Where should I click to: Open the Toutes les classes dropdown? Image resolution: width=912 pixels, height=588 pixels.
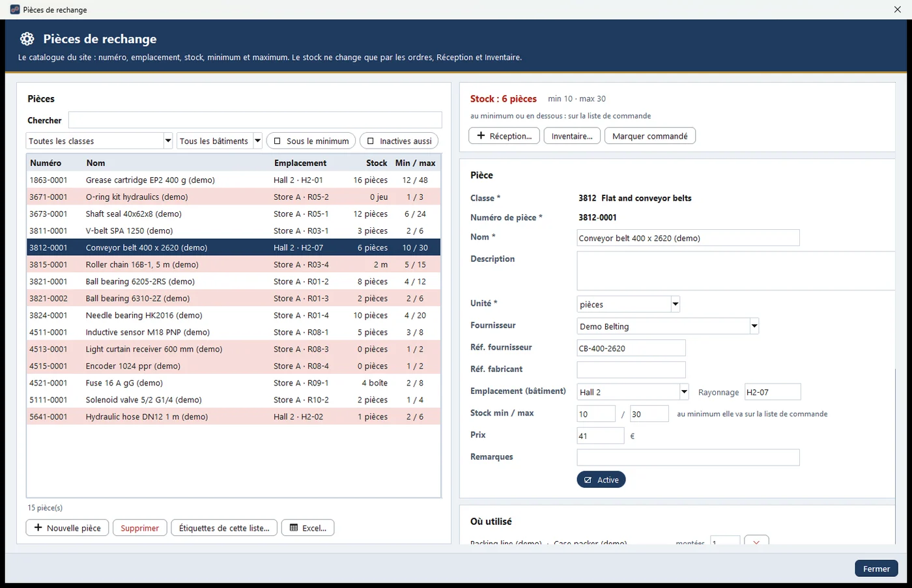coord(100,141)
